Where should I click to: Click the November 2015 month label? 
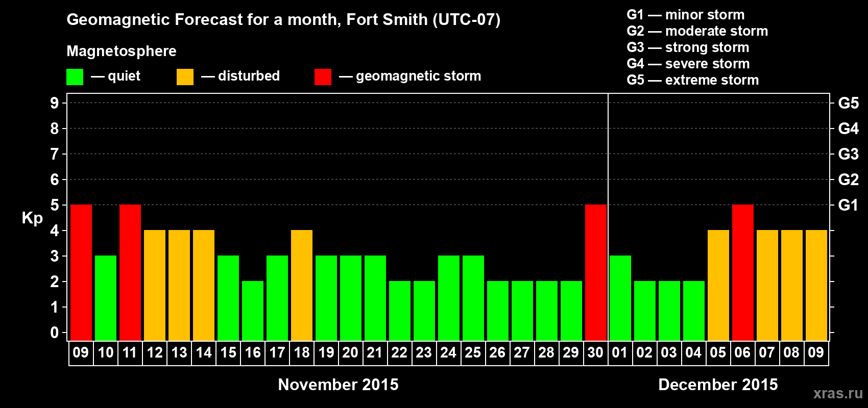(339, 385)
